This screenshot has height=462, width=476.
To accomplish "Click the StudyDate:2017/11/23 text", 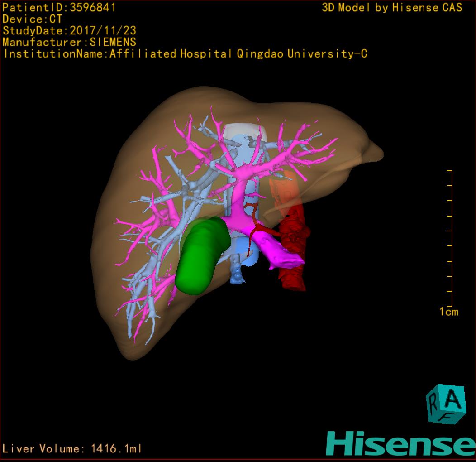I will (x=69, y=31).
